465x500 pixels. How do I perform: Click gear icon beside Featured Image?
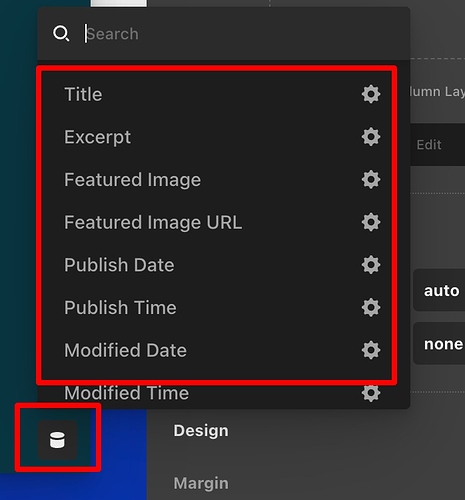(x=371, y=179)
